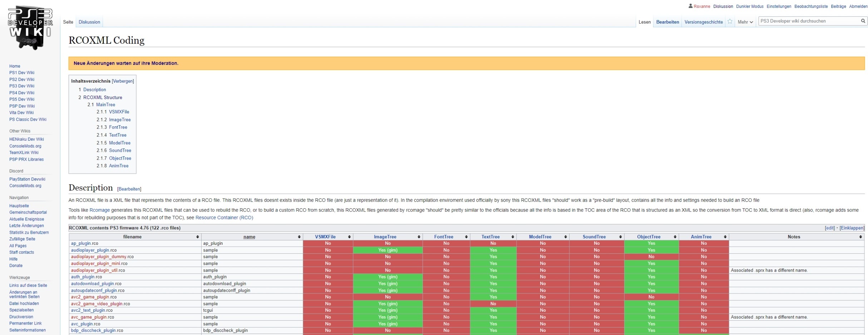Jump to Description in contents

[x=94, y=89]
